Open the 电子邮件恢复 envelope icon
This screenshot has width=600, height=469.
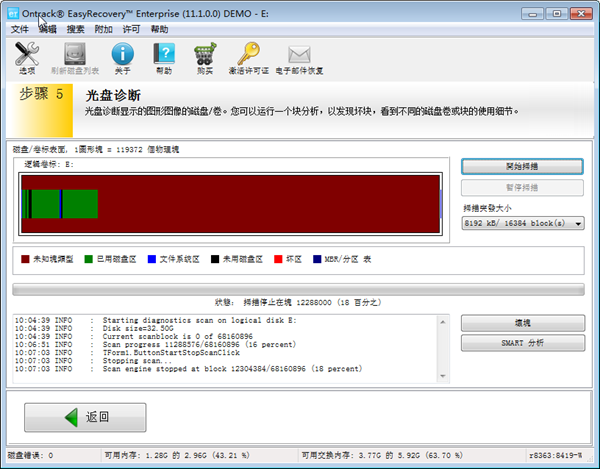(x=299, y=54)
